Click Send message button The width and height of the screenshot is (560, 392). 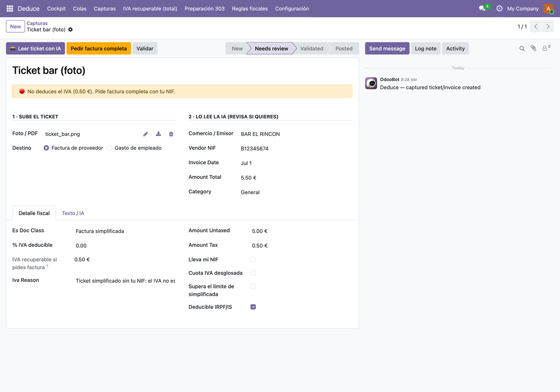(387, 49)
